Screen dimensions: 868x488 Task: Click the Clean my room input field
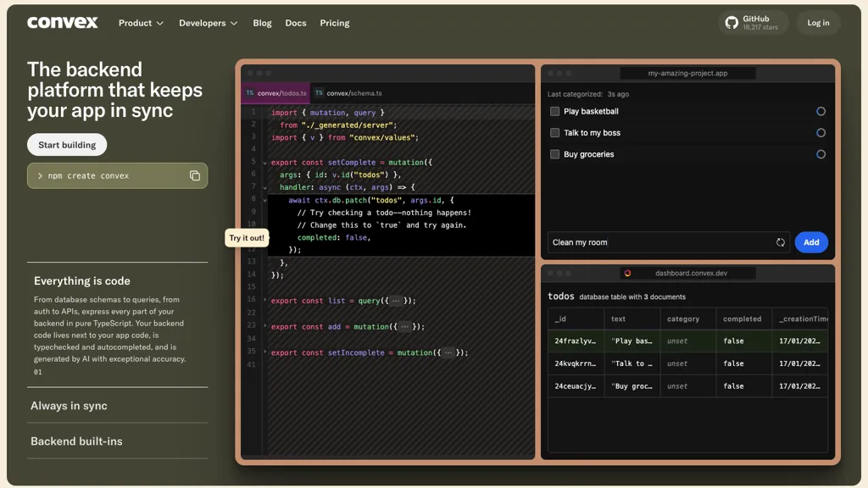point(661,242)
